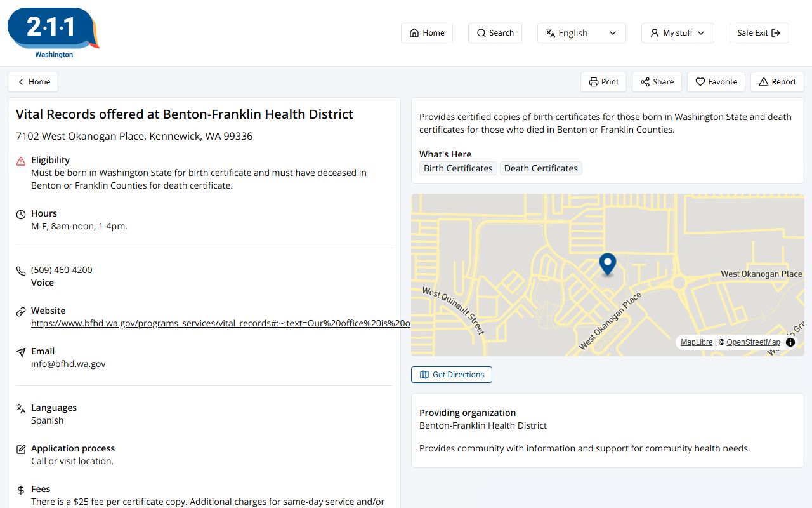Click the Spanish language text

point(48,420)
